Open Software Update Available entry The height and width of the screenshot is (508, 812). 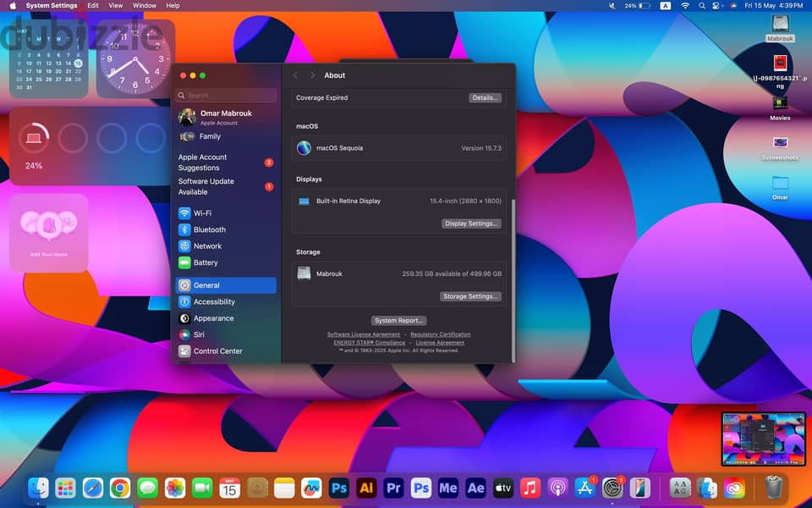click(x=226, y=186)
